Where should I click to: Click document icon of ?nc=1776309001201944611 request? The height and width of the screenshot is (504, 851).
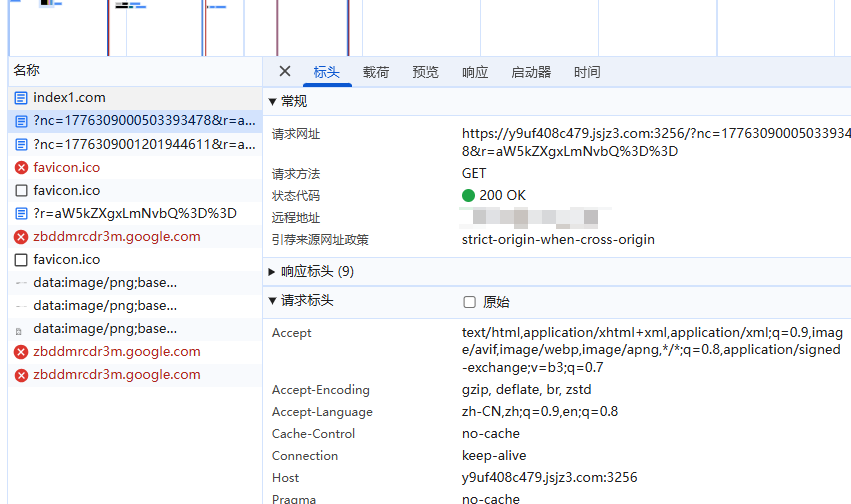tap(21, 144)
